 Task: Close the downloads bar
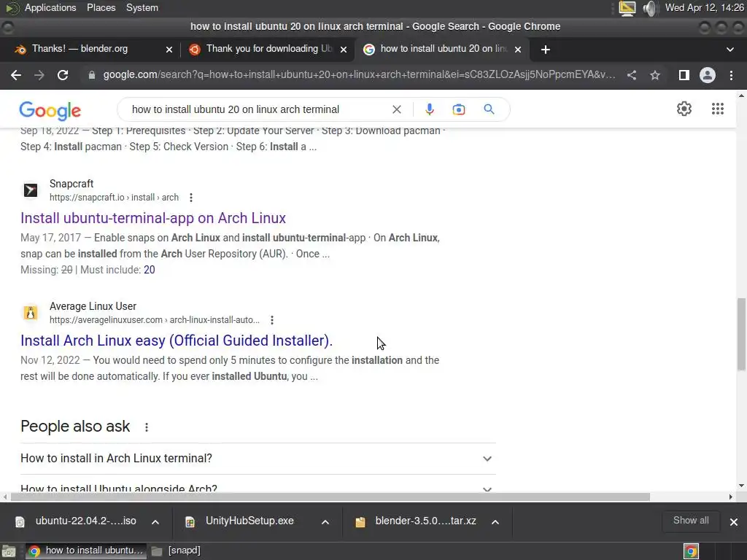pyautogui.click(x=734, y=522)
